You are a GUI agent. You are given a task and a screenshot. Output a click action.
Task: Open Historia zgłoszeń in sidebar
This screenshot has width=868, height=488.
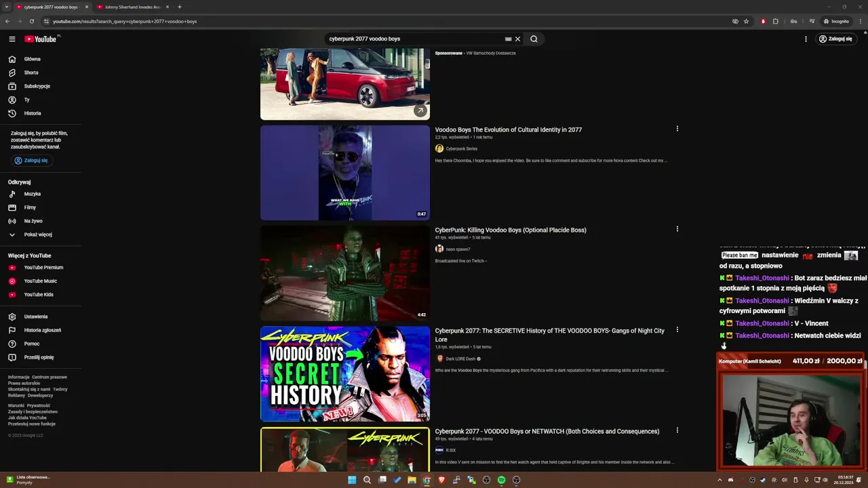pos(41,330)
